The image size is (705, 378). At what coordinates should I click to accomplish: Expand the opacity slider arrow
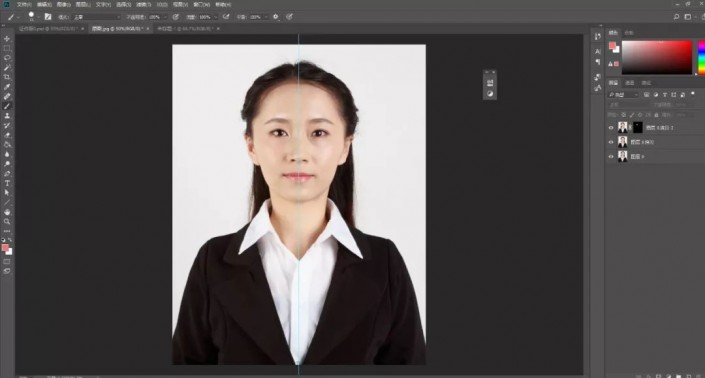(165, 17)
